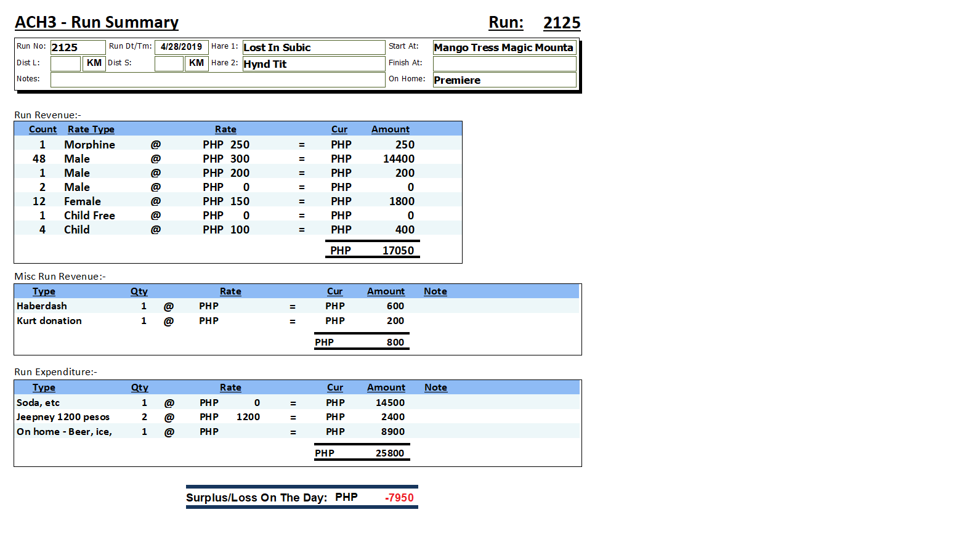
Task: Select the Jeepney 1200 pesos expenditure row
Action: click(63, 417)
